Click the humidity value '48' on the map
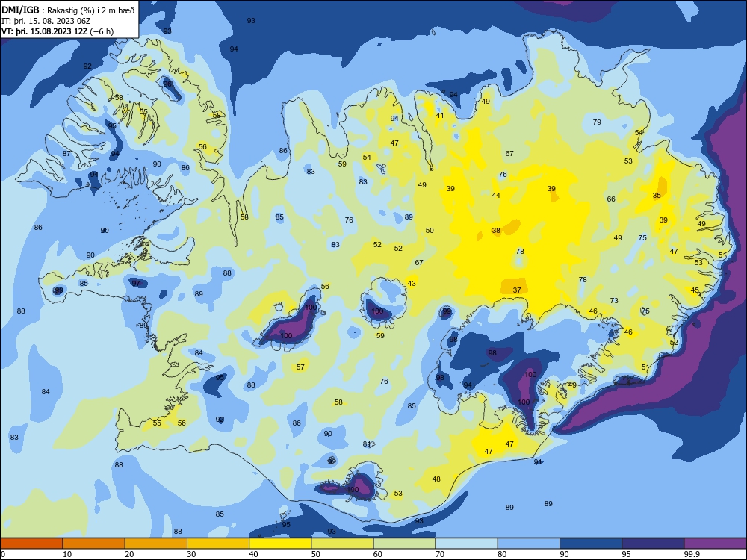This screenshot has height=560, width=747. pos(436,479)
